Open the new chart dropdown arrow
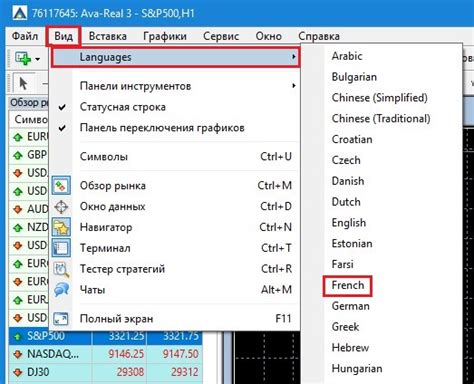This screenshot has height=384, width=474. pos(38,59)
